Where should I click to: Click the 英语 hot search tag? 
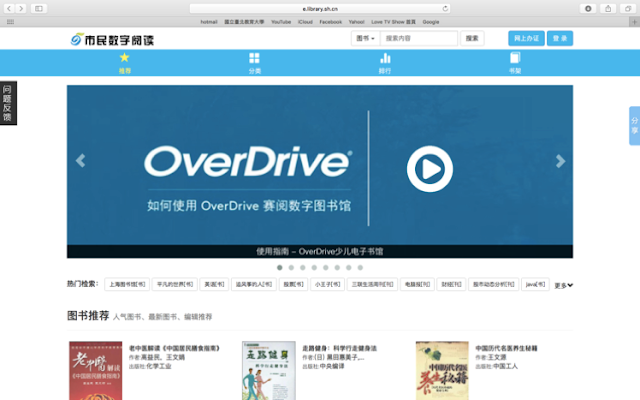pyautogui.click(x=214, y=284)
